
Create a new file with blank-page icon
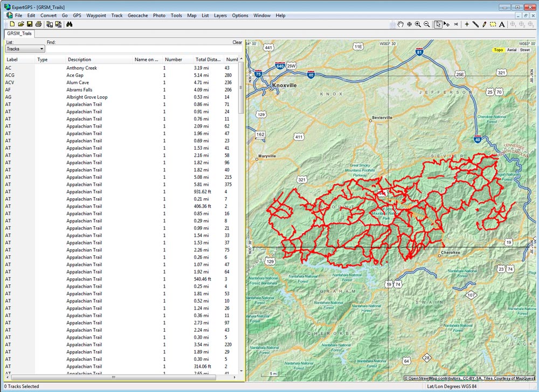click(x=12, y=24)
